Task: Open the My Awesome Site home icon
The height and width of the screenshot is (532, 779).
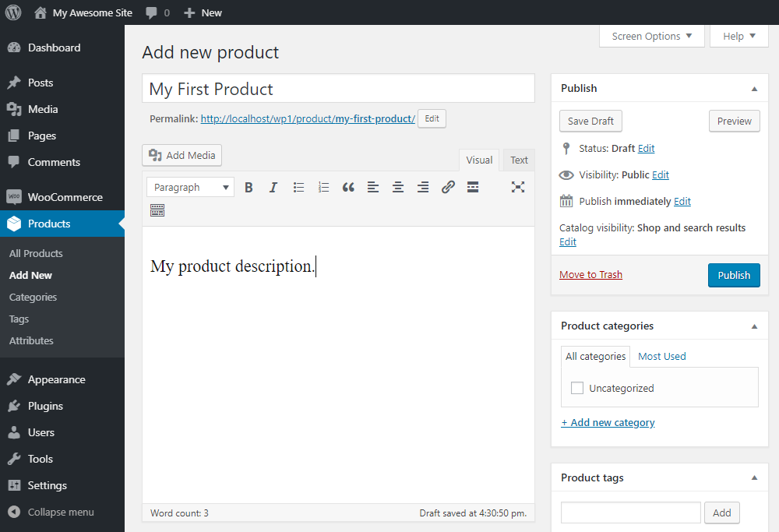Action: [x=41, y=12]
